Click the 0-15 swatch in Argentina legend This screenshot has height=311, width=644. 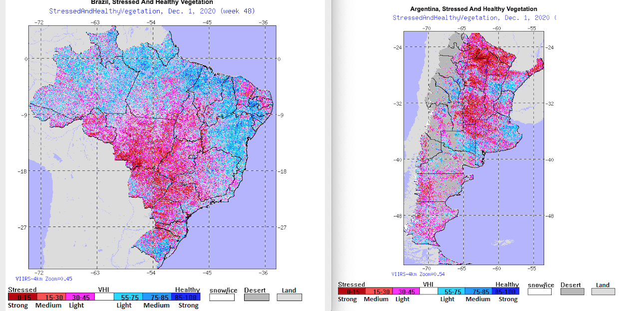click(x=352, y=291)
